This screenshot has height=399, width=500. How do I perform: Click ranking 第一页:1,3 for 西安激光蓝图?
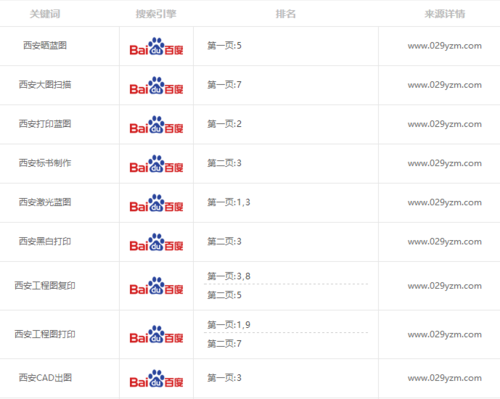coord(229,202)
